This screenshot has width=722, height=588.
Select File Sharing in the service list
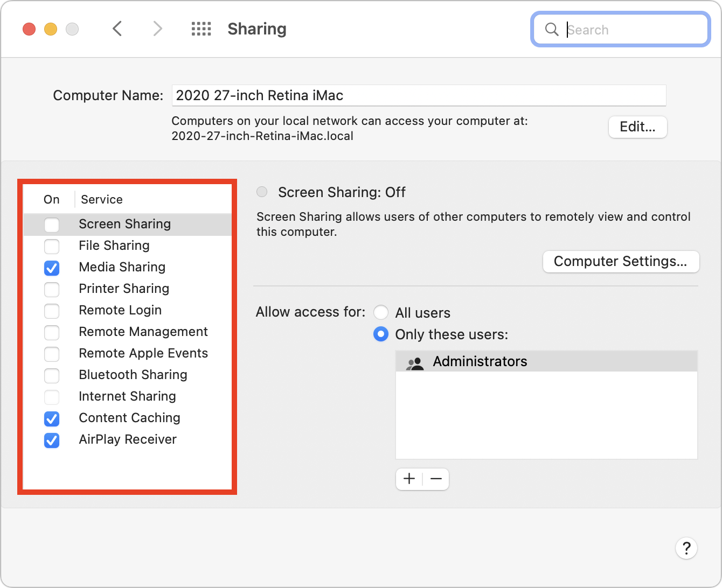point(114,246)
